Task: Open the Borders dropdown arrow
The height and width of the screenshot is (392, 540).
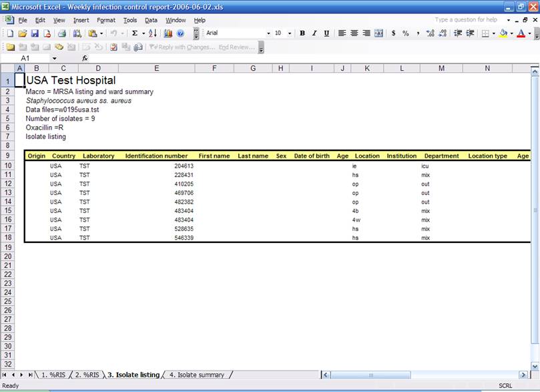Action: [493, 33]
